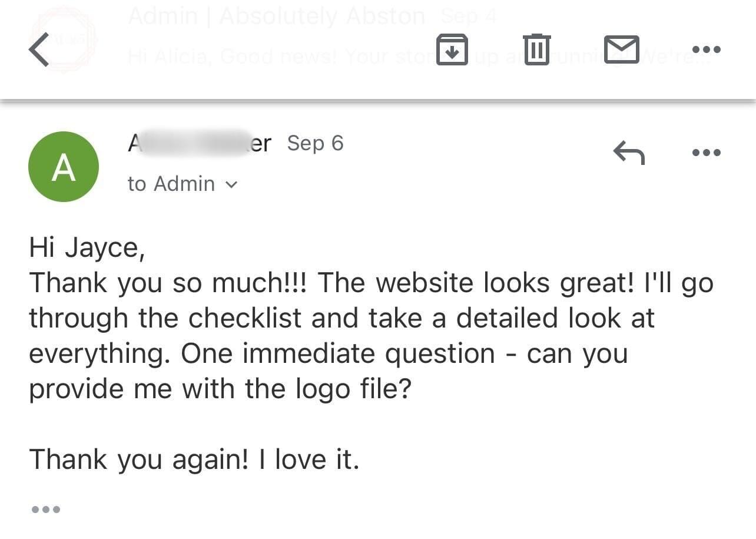Tap the sentence asking for the logo file
Screen dimensions: 756x539
(x=329, y=372)
